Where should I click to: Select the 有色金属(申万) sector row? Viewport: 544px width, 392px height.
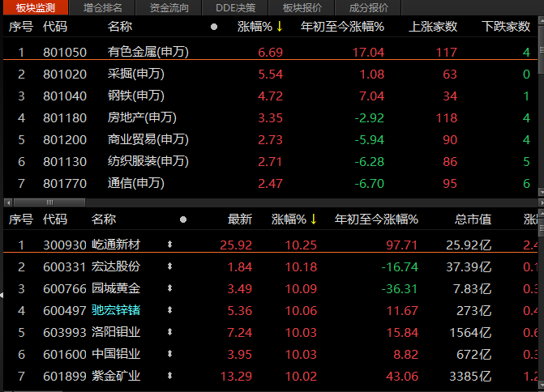pos(271,52)
